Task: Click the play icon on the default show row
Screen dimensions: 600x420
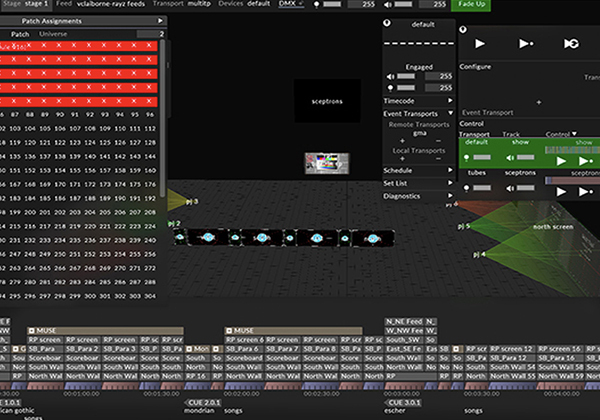Action: pos(563,160)
